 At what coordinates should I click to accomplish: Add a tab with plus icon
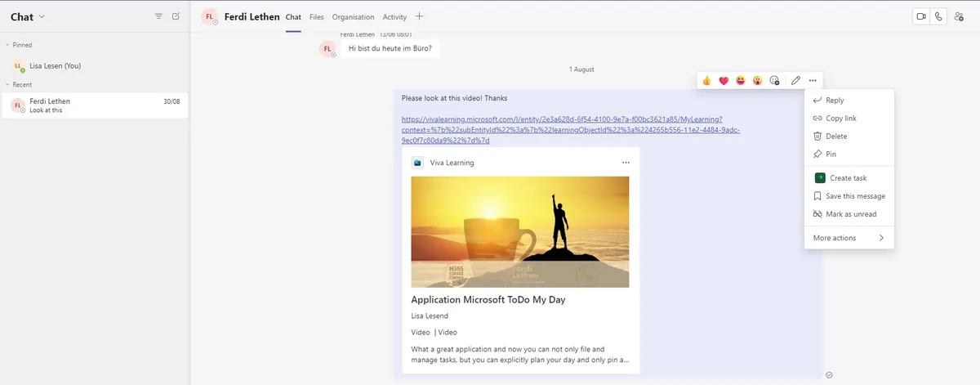tap(419, 16)
